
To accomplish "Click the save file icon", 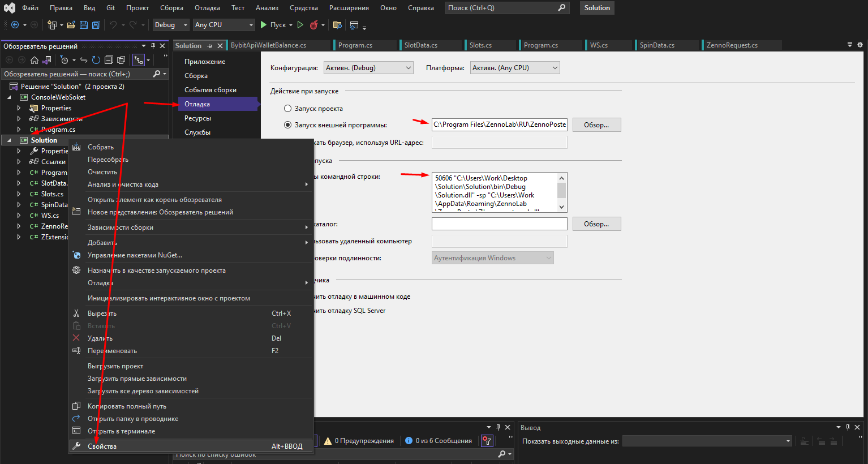I will pos(84,25).
